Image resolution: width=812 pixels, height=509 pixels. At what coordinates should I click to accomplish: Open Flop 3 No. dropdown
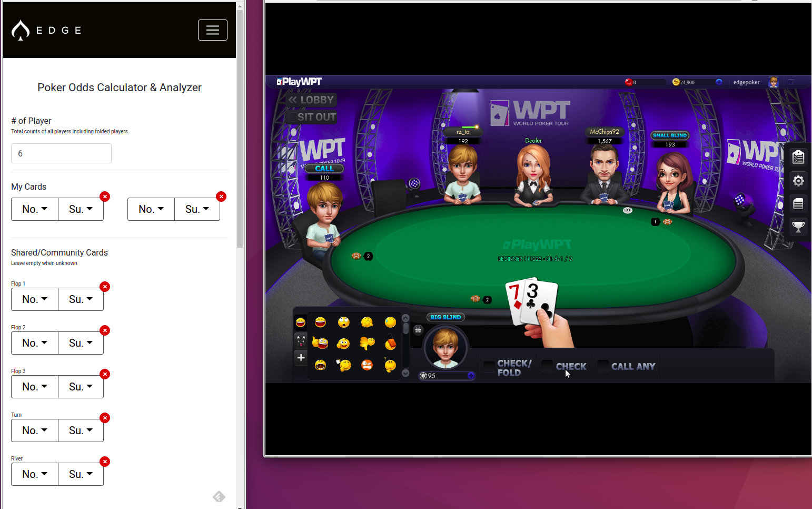pos(35,387)
